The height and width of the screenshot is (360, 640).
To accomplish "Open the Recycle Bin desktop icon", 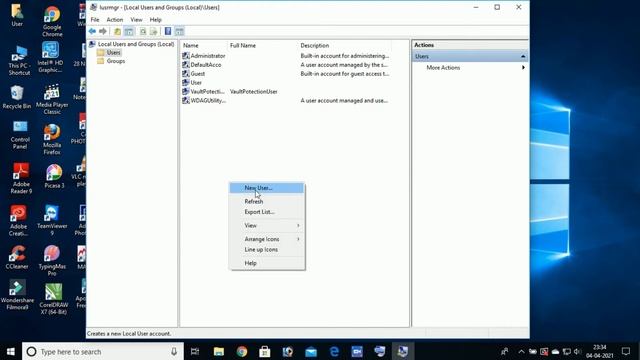I will click(17, 97).
